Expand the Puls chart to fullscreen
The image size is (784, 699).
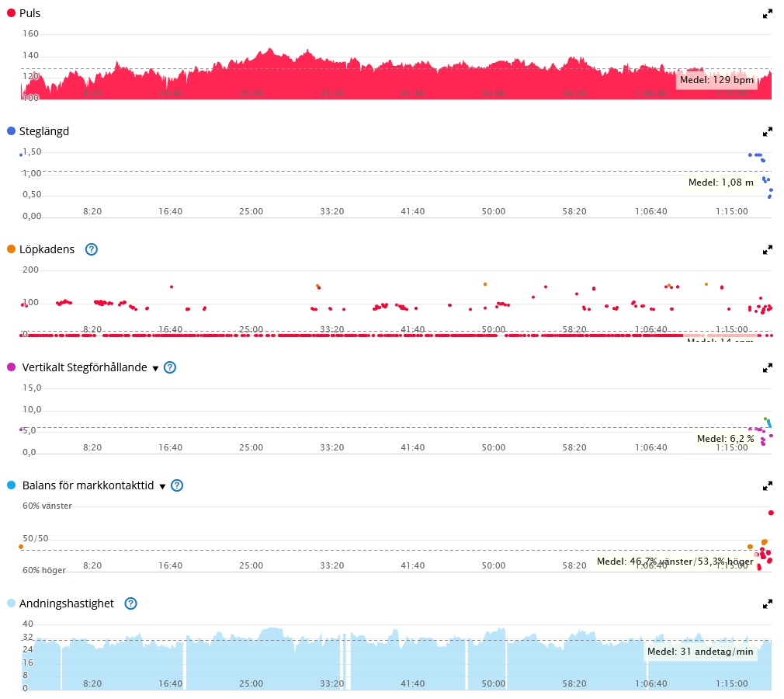click(x=768, y=14)
